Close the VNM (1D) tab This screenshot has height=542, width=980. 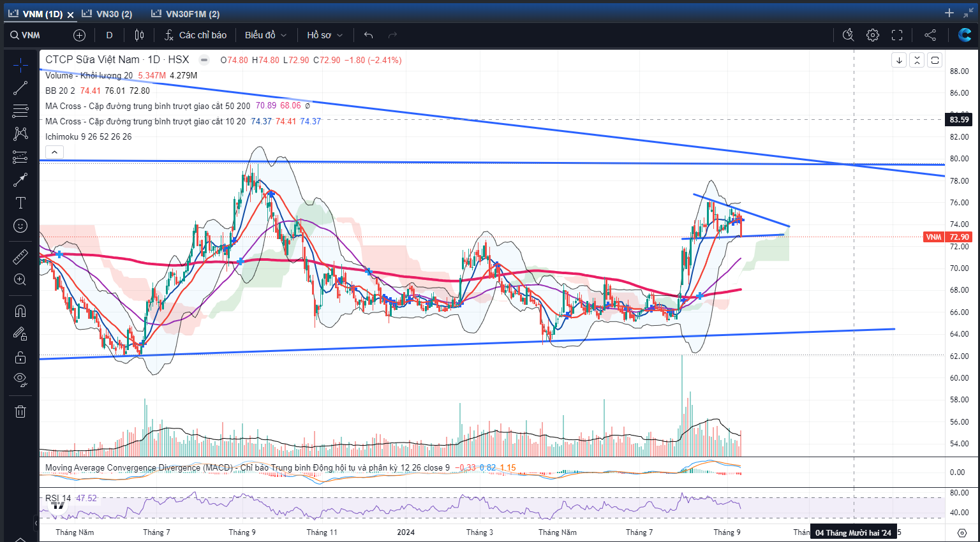[70, 14]
